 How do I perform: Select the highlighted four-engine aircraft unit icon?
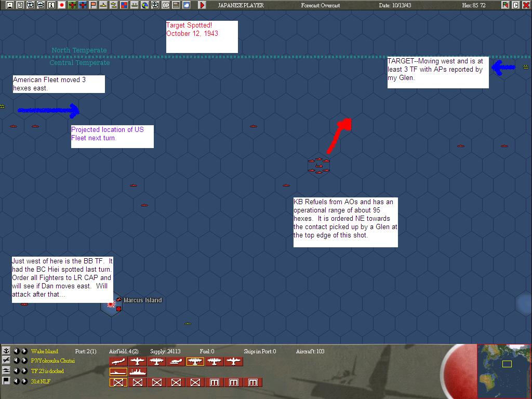pyautogui.click(x=195, y=362)
